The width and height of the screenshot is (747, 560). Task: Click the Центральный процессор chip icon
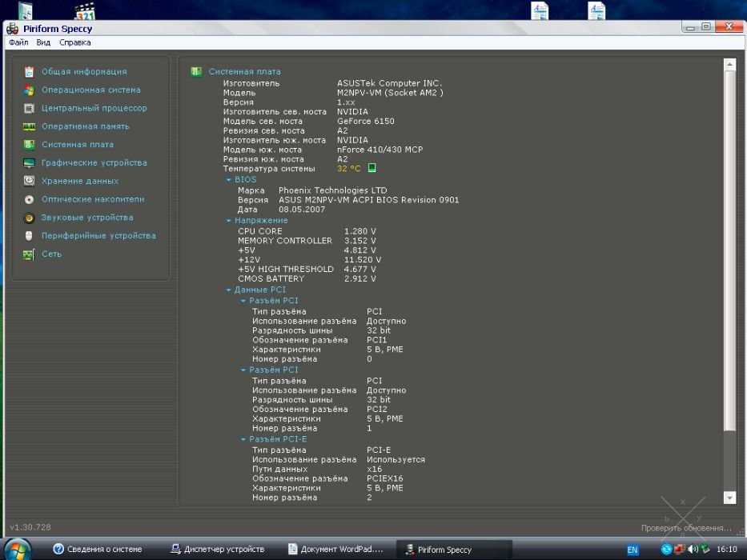29,108
